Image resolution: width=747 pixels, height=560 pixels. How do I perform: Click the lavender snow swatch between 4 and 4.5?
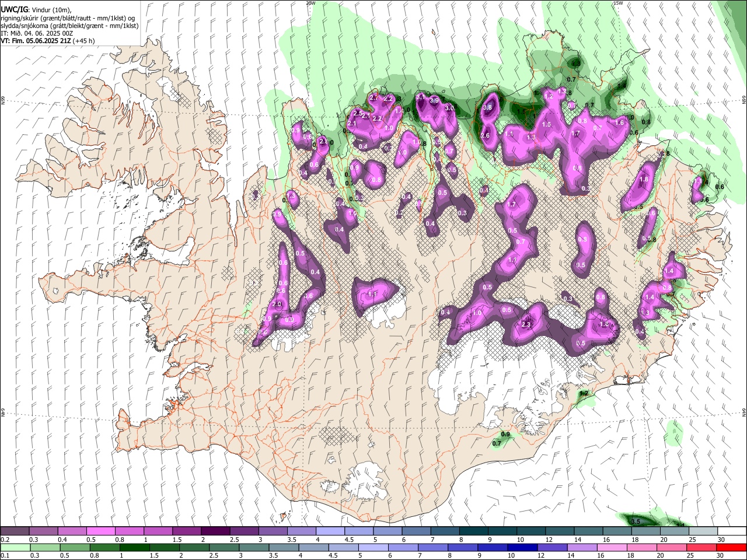tap(329, 531)
